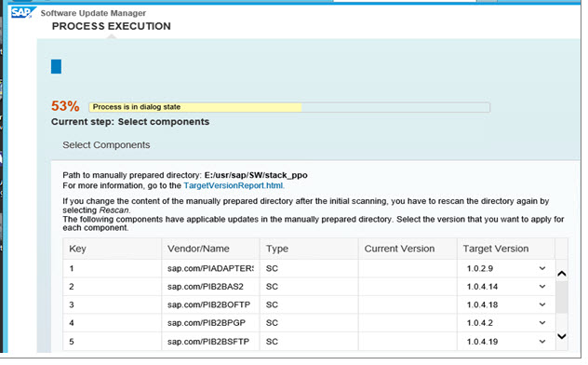Click target version value 1.0.4.14
588x365 pixels.
pyautogui.click(x=482, y=286)
